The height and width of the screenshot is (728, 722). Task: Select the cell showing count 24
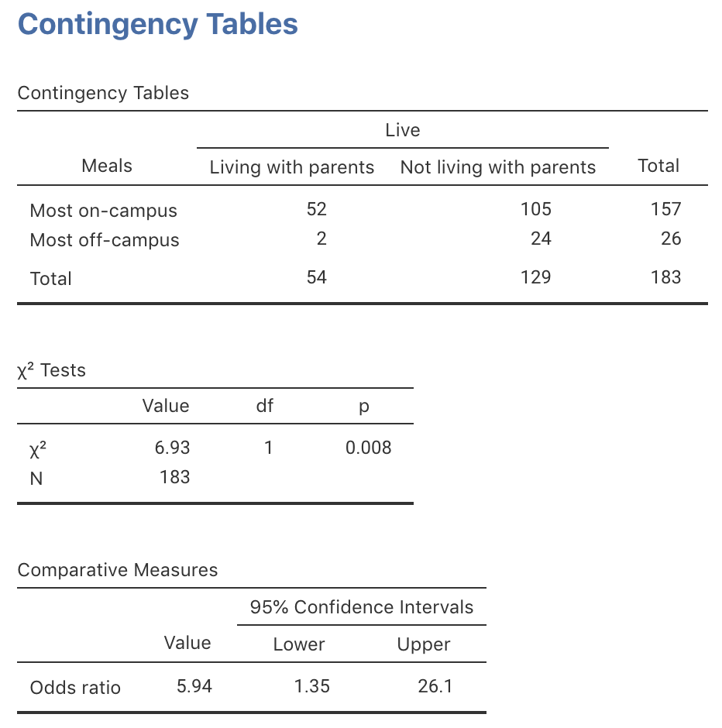click(x=541, y=239)
